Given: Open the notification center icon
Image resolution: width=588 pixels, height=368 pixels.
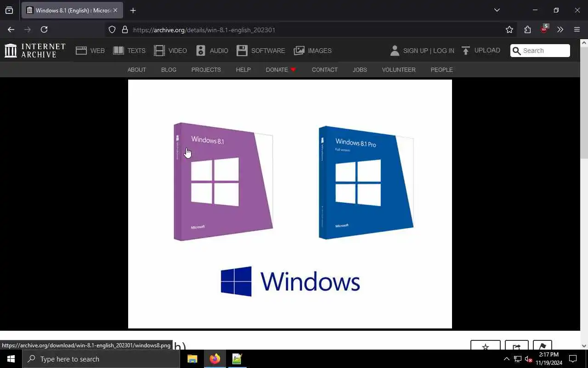Looking at the screenshot, I should 573,359.
